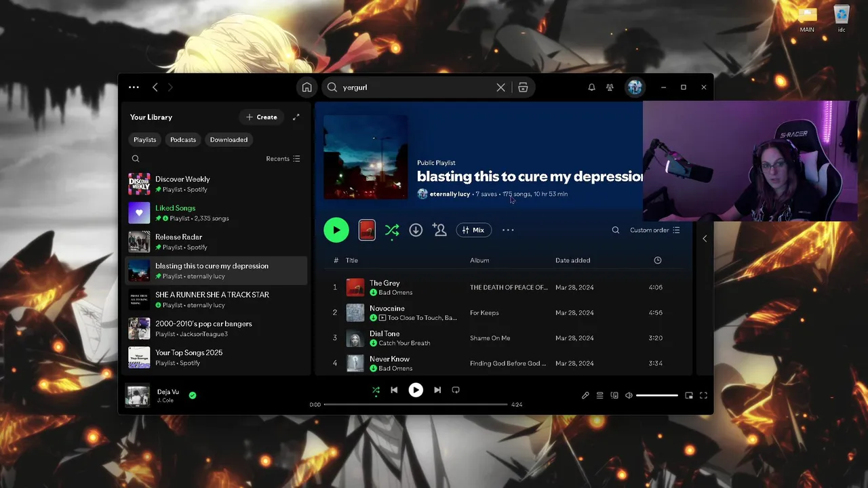The height and width of the screenshot is (488, 868).
Task: Navigate forward with the right arrow
Action: (170, 87)
